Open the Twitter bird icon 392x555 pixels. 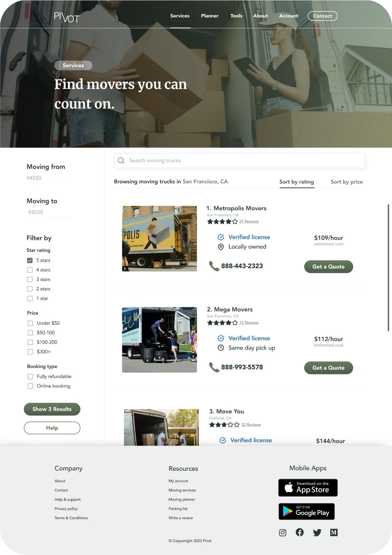[x=317, y=533]
